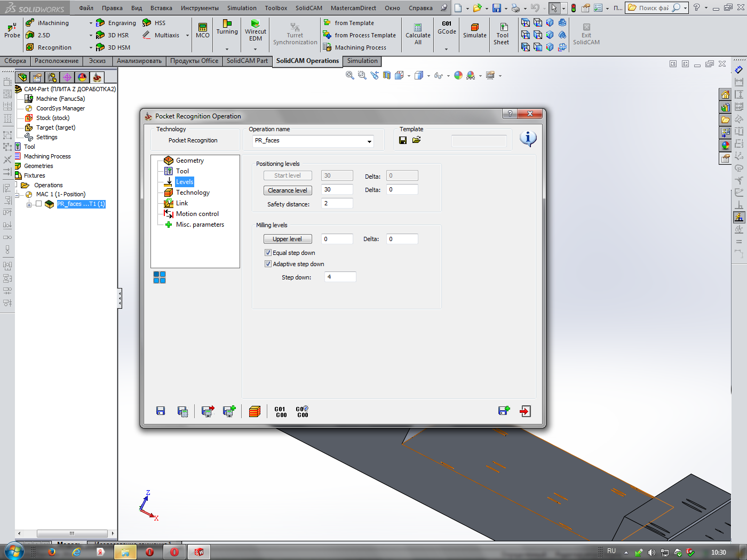Click Save and Calculate in the dialog
Screen dimensions: 747x560
pyautogui.click(x=182, y=411)
